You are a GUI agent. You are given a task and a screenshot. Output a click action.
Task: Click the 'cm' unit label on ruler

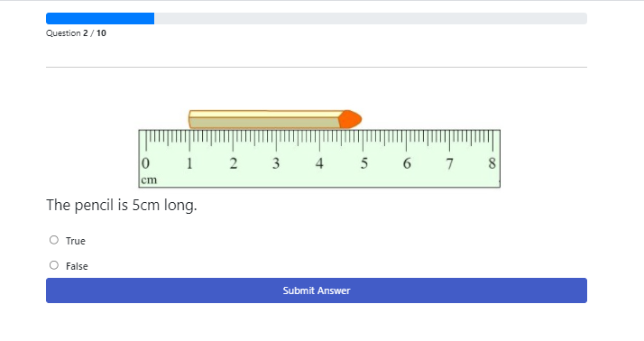click(x=149, y=180)
